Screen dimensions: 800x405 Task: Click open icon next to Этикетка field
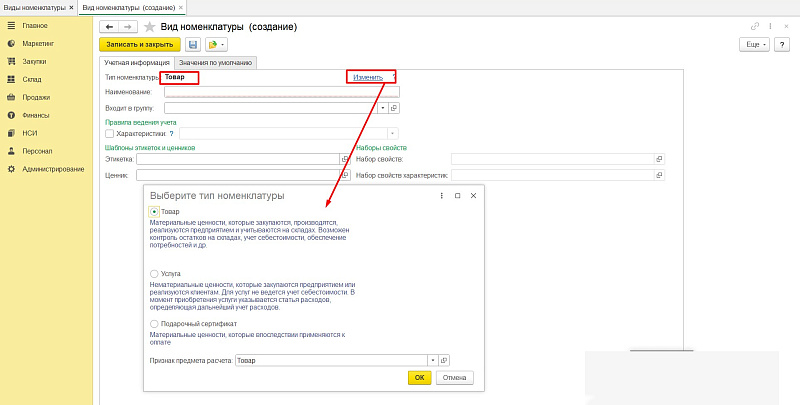click(x=344, y=159)
